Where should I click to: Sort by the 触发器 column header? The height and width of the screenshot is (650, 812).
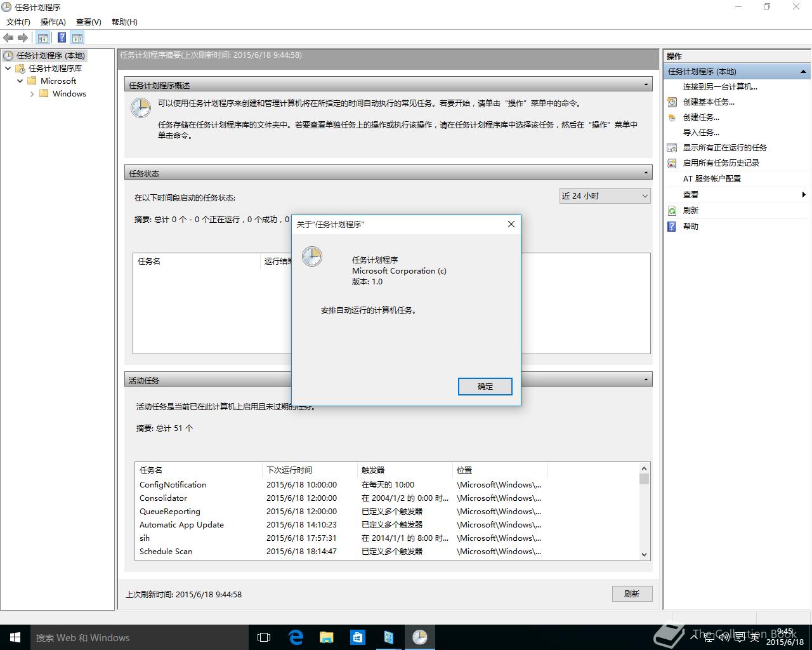405,470
